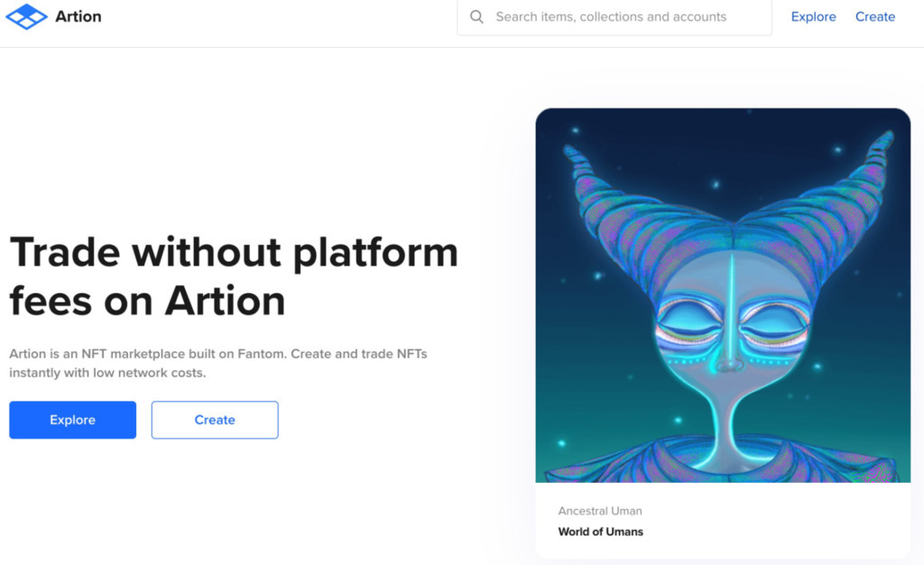Open the Ancestral Uman featured artwork

723,295
